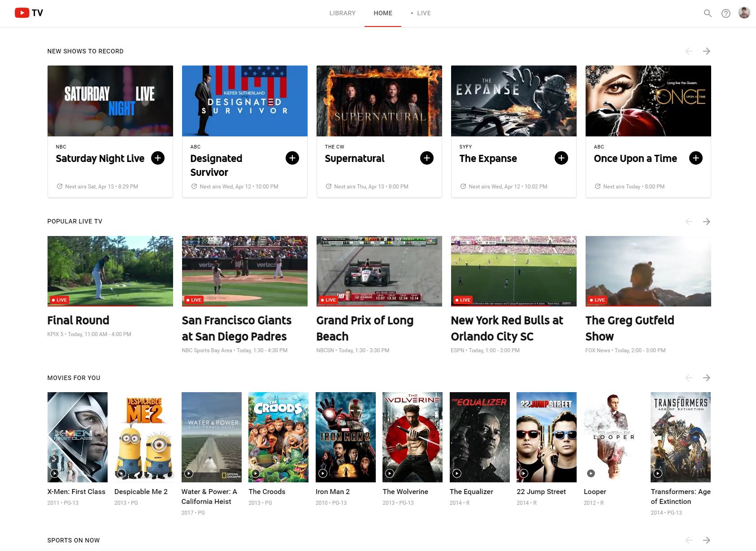
Task: Open the help question mark icon
Action: click(726, 13)
